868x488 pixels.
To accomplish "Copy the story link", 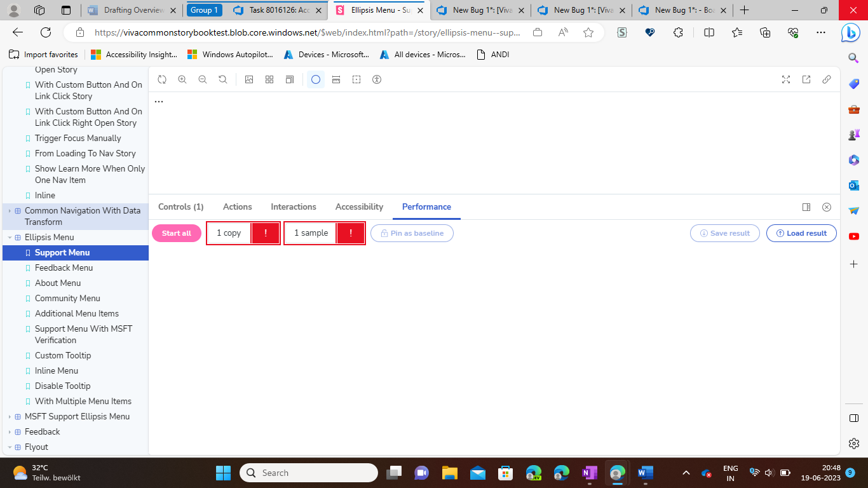I will pos(827,79).
